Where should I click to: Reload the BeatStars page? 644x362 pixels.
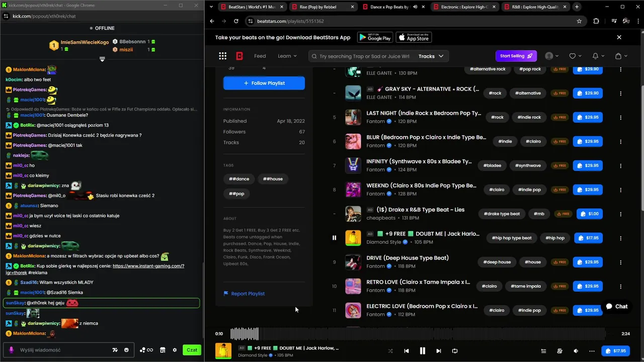[x=236, y=21]
